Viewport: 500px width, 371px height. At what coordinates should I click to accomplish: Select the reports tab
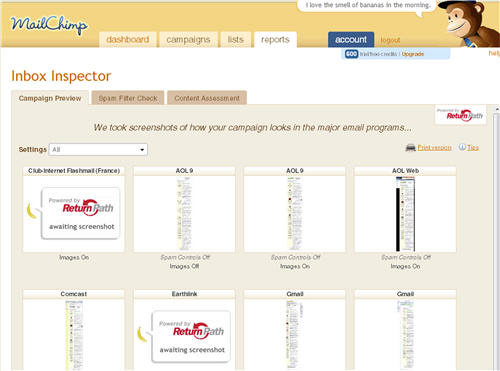[275, 39]
